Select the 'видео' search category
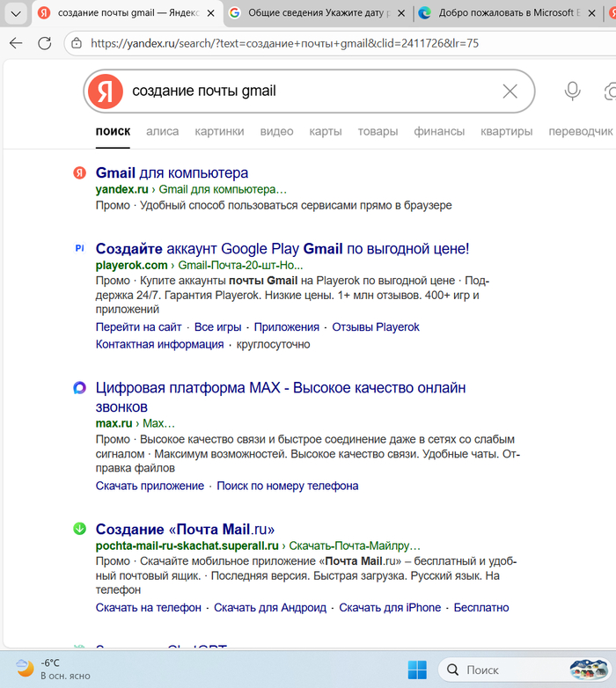The width and height of the screenshot is (616, 688). [x=276, y=131]
